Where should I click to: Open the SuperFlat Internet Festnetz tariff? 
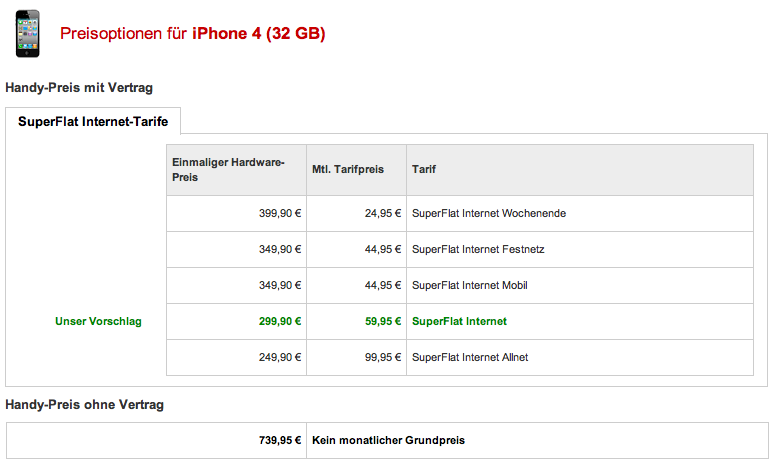click(x=477, y=249)
